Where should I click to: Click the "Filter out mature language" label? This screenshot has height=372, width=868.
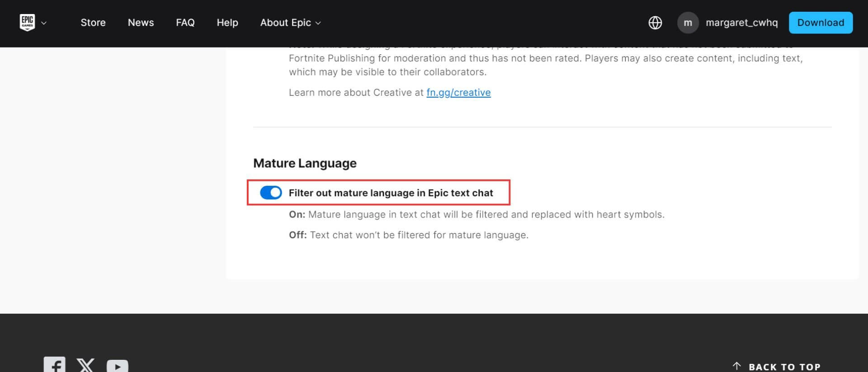391,193
